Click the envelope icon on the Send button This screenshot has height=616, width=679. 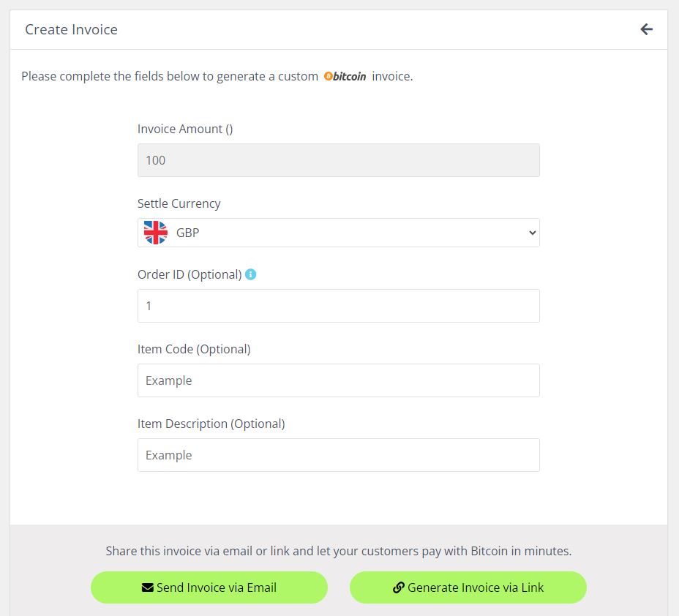click(x=148, y=587)
